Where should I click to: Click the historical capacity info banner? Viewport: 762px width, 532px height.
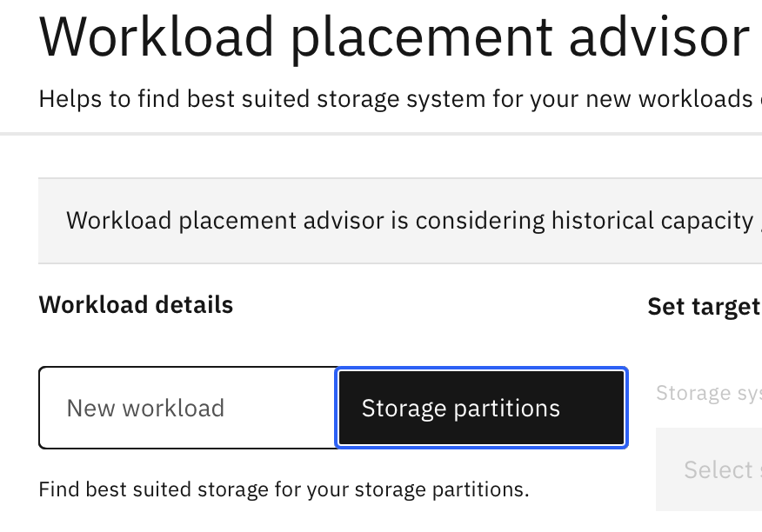click(x=400, y=221)
